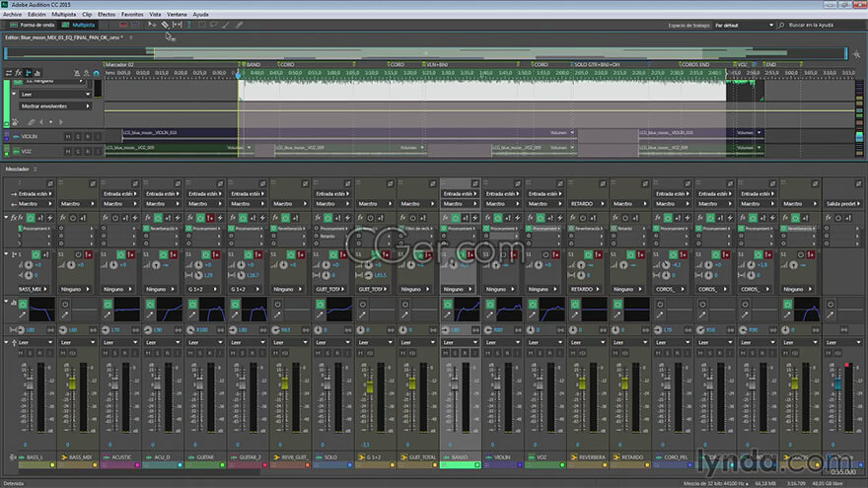Toggle EQ power on BASS_MIX channel
868x488 pixels.
pos(65,305)
